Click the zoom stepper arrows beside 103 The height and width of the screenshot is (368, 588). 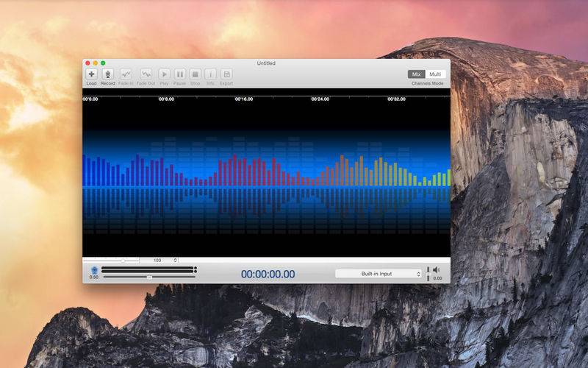[175, 261]
